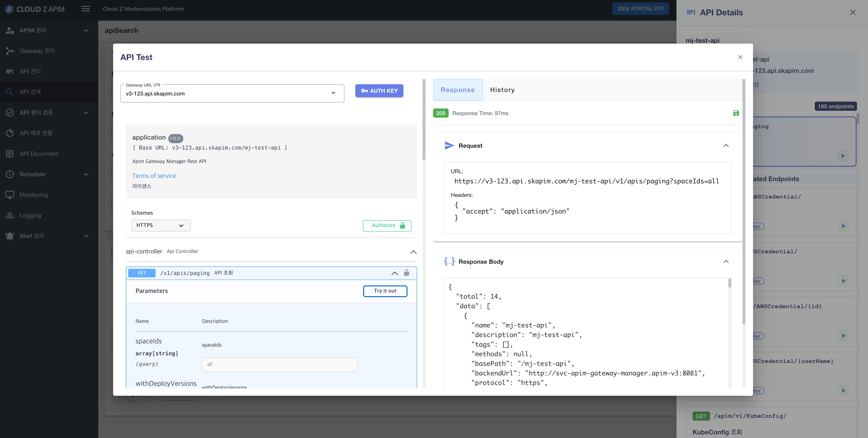The image size is (868, 438).
Task: Click play button on AWSCredential/{id} endpoint
Action: pos(843,336)
